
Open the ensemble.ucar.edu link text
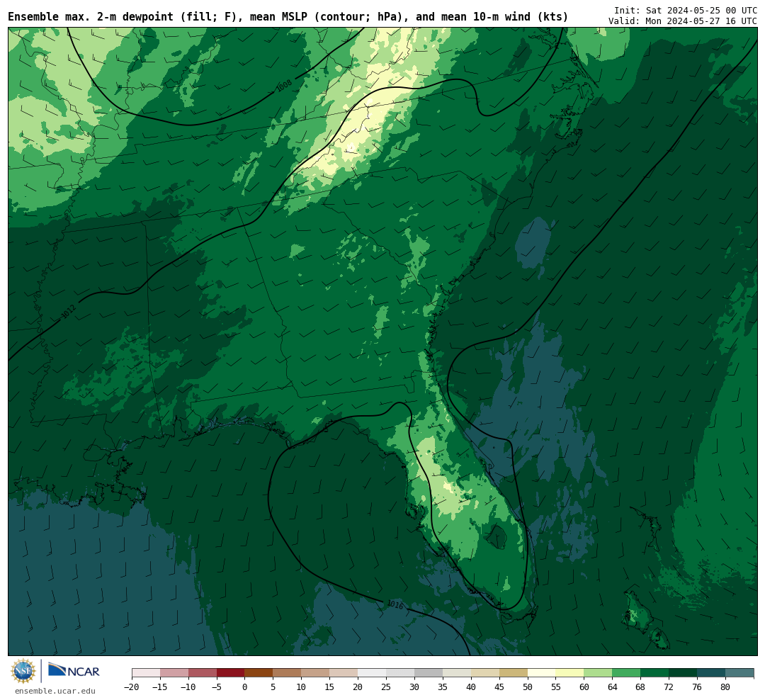[55, 691]
